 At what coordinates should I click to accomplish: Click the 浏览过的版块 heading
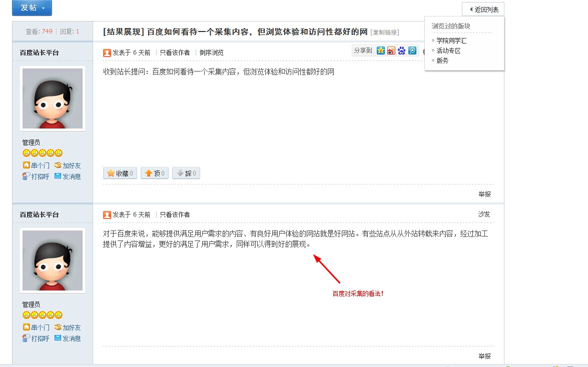pos(451,26)
